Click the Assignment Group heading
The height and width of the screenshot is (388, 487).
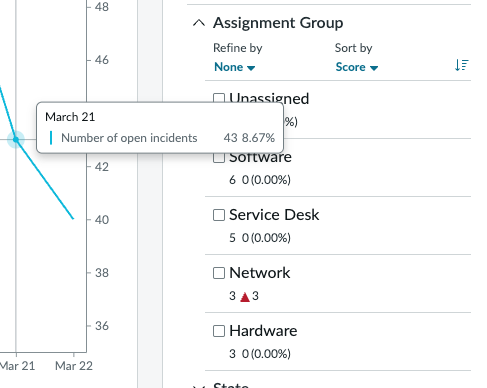[278, 23]
